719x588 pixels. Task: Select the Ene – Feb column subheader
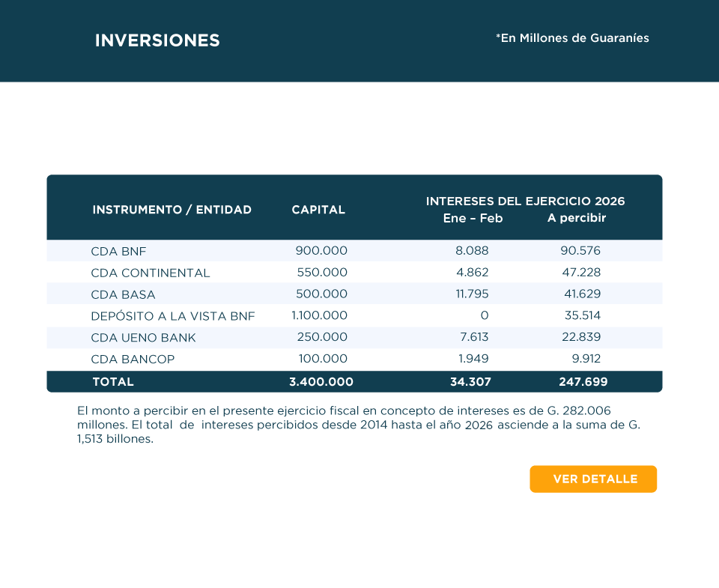pyautogui.click(x=473, y=218)
